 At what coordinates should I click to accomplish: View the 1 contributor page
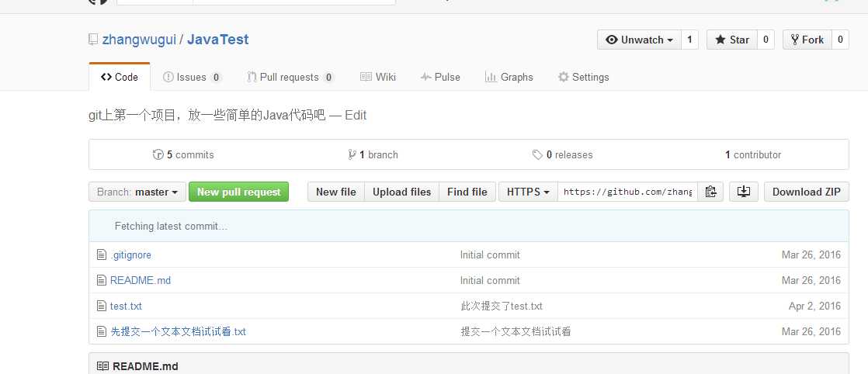pyautogui.click(x=753, y=155)
